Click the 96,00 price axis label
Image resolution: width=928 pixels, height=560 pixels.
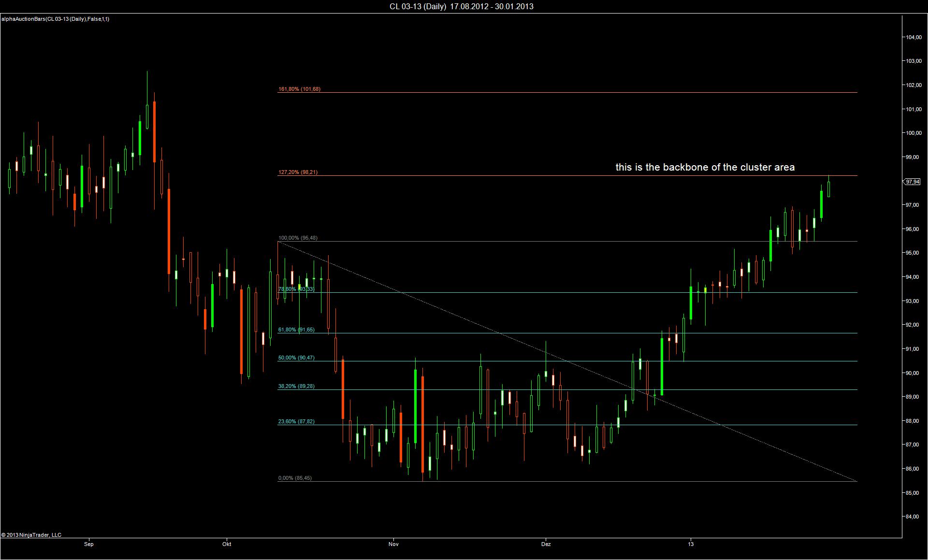coord(913,229)
